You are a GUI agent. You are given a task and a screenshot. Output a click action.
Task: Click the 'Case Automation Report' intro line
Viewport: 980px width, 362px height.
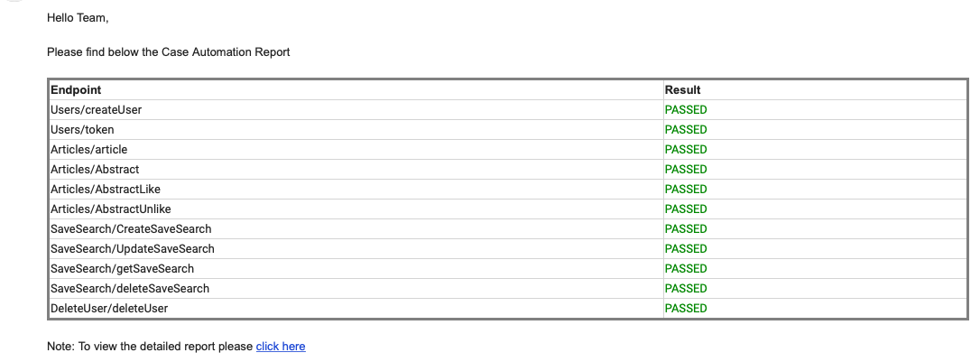(x=169, y=52)
